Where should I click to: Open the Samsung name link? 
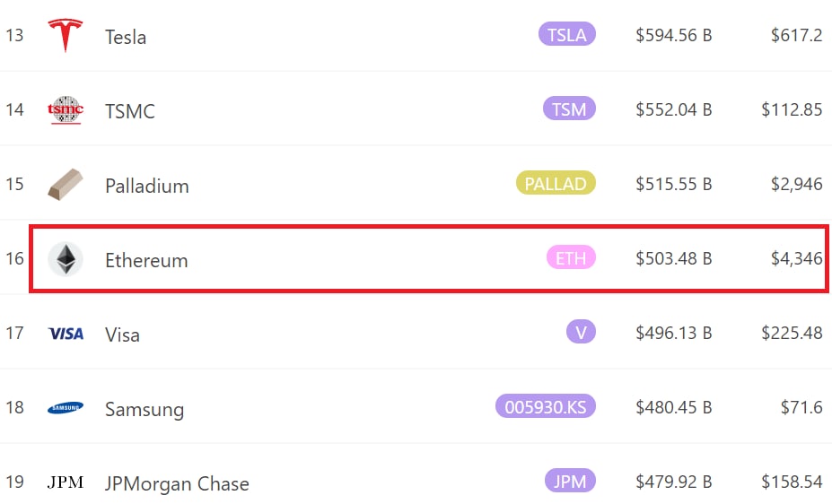(145, 409)
